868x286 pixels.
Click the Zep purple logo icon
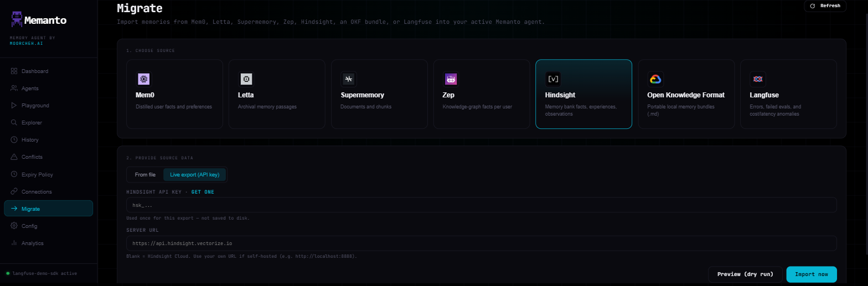pyautogui.click(x=451, y=79)
